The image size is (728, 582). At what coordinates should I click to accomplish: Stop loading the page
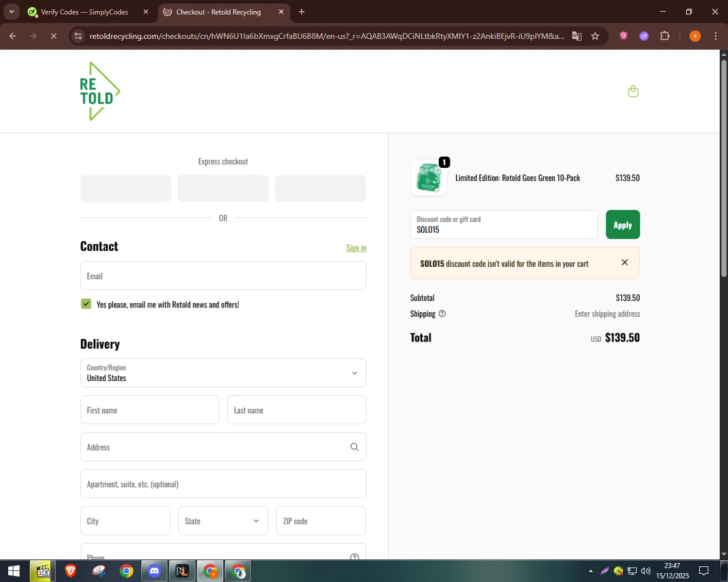coord(53,36)
